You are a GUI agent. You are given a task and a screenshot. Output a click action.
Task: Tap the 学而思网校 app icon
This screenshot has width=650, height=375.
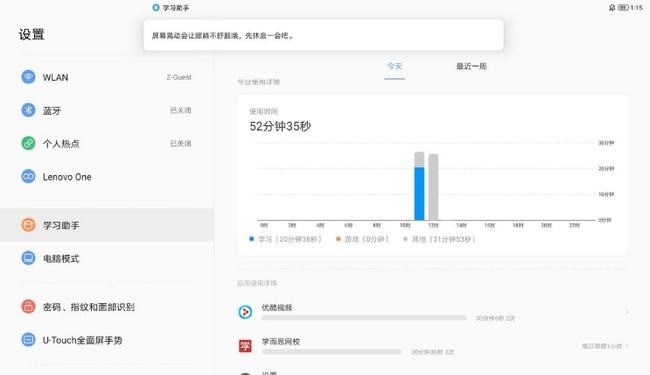coord(245,346)
